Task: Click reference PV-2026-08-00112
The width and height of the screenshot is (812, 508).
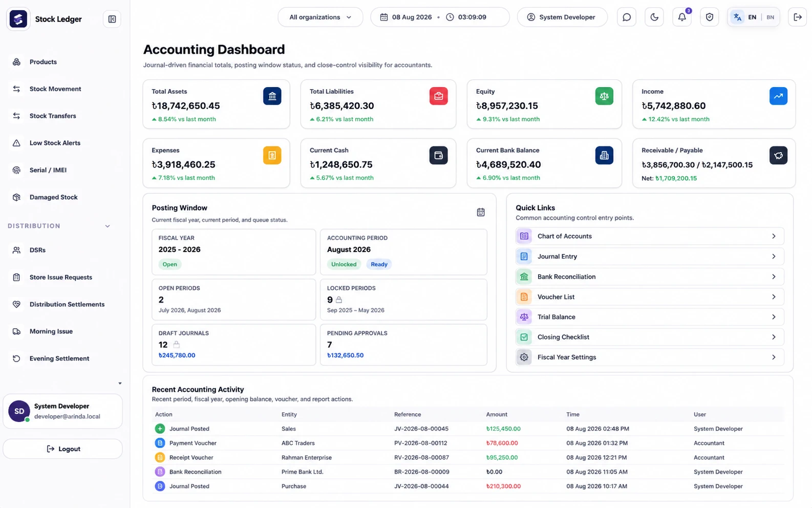Action: pos(420,443)
